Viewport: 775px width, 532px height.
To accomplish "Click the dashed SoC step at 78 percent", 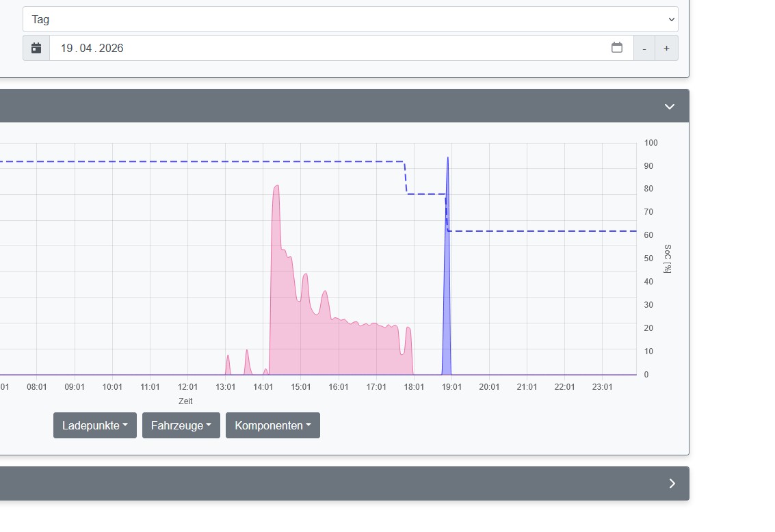I will tap(425, 194).
